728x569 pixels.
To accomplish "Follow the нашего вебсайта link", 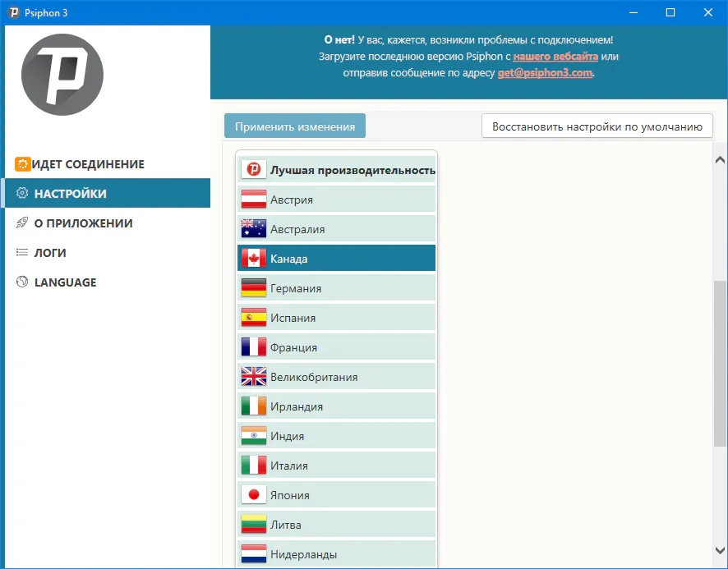I will coord(555,57).
